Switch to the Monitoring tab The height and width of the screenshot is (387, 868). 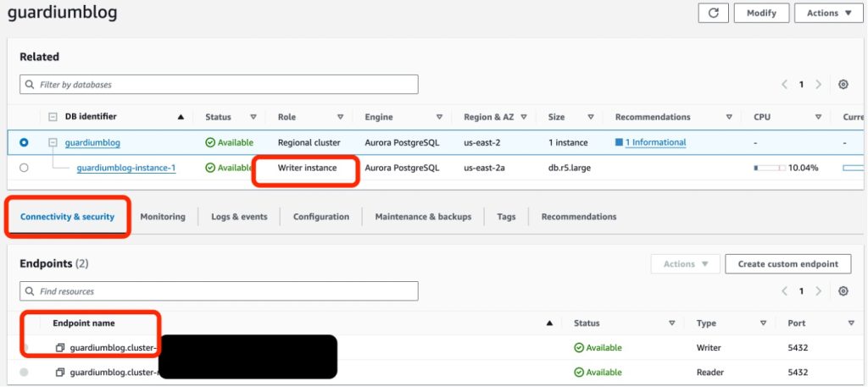pyautogui.click(x=163, y=217)
